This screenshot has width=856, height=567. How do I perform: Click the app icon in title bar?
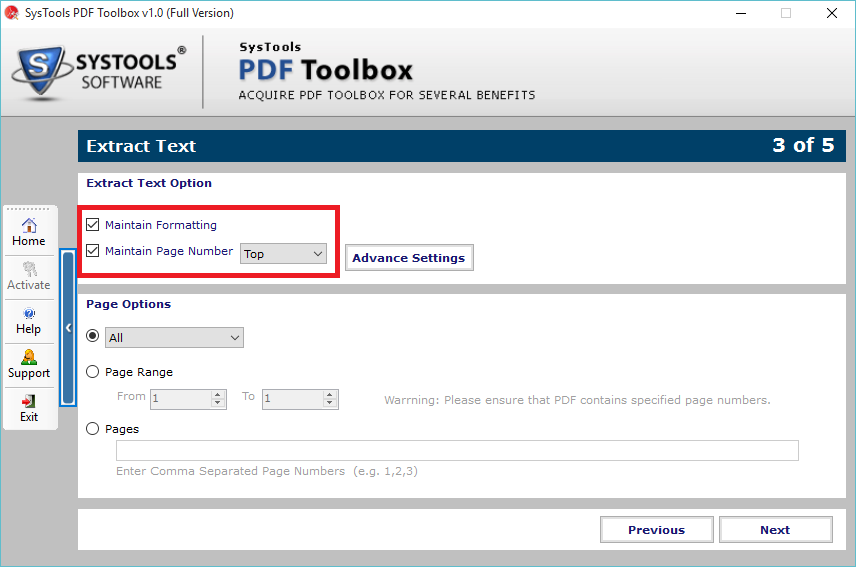(11, 13)
